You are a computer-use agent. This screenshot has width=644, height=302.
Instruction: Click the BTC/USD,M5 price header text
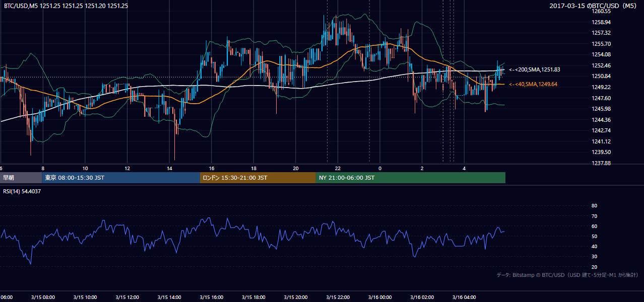click(x=66, y=6)
